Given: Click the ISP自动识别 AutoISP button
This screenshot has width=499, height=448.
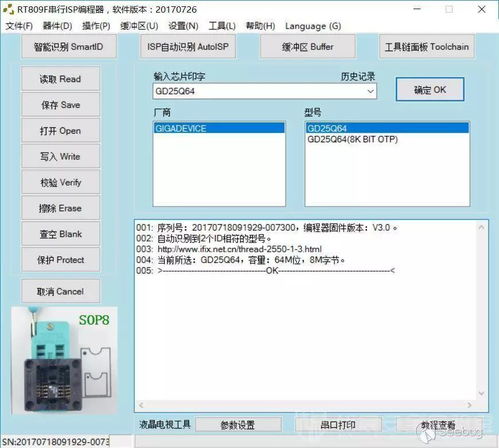Looking at the screenshot, I should tap(188, 47).
